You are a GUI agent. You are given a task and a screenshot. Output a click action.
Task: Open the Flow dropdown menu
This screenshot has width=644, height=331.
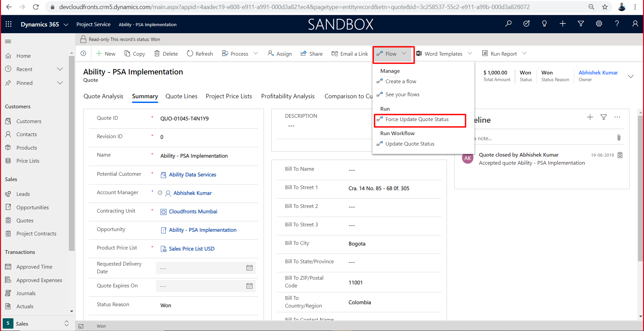pyautogui.click(x=392, y=54)
